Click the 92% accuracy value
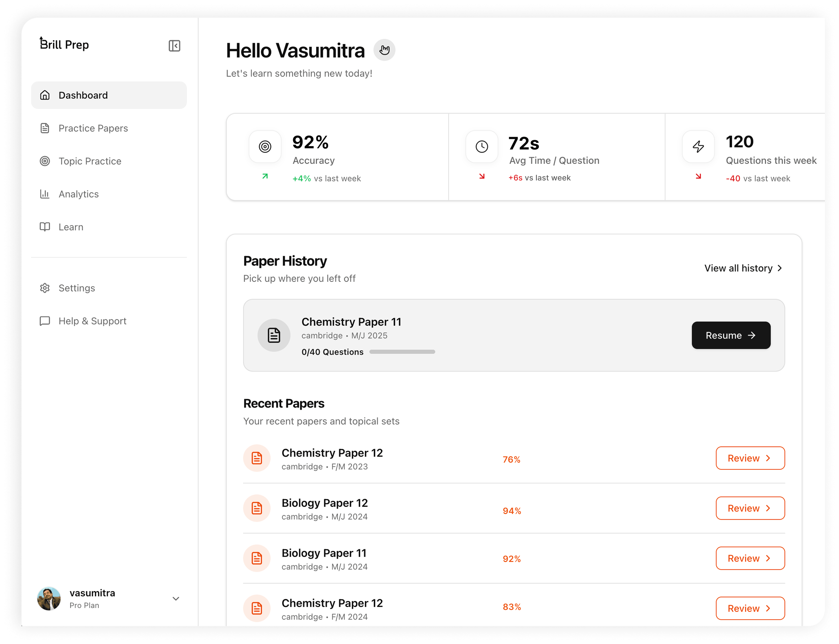 point(310,142)
